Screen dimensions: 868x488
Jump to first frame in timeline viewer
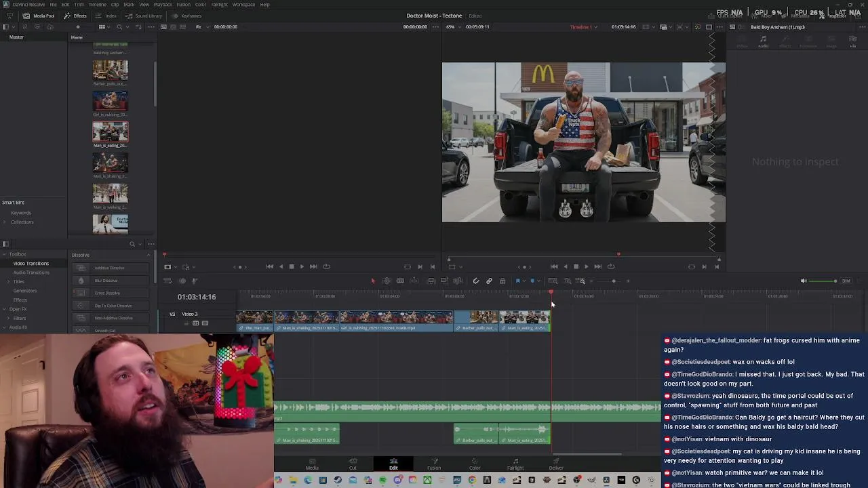[x=554, y=266]
